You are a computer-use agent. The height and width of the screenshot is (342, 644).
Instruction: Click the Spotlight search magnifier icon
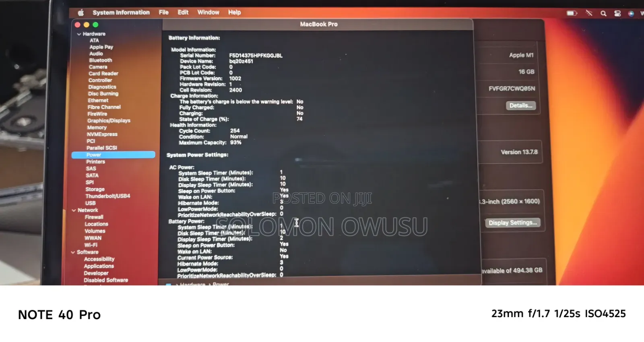pos(603,13)
